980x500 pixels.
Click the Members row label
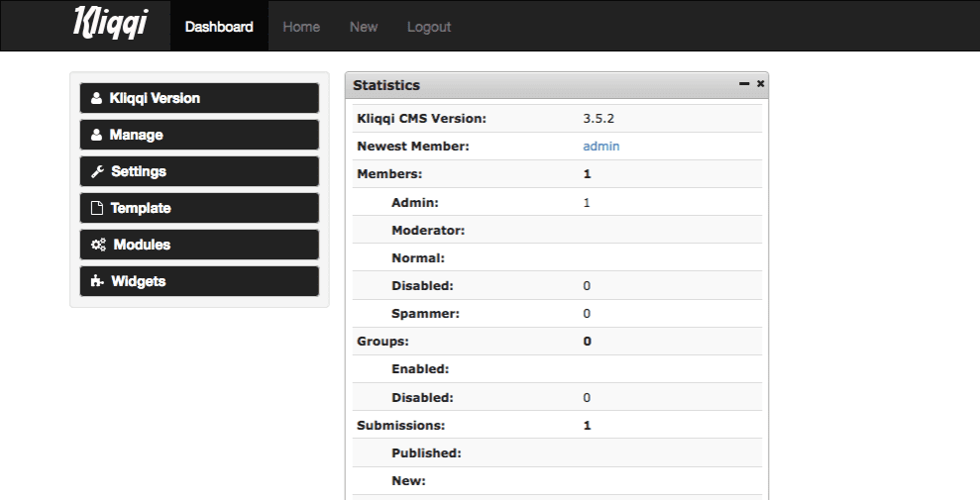tap(389, 174)
